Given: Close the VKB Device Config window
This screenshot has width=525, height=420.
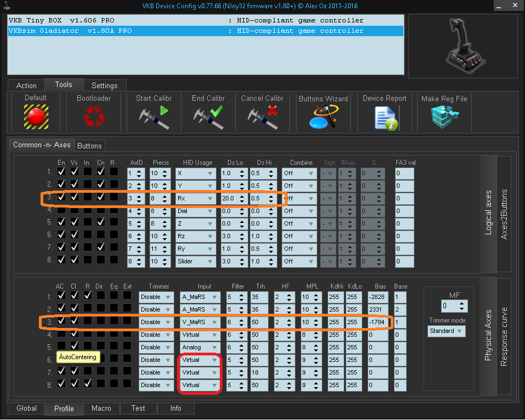Looking at the screenshot, I should click(x=515, y=5).
